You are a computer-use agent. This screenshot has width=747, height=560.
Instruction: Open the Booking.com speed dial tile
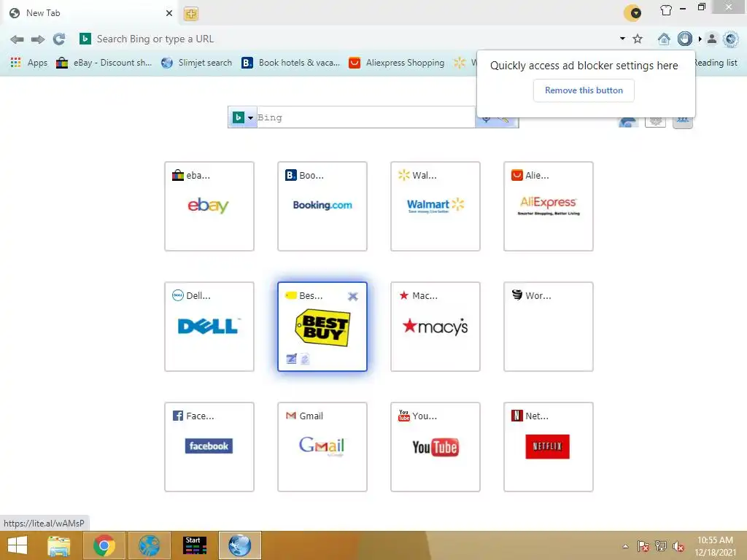[x=322, y=206]
